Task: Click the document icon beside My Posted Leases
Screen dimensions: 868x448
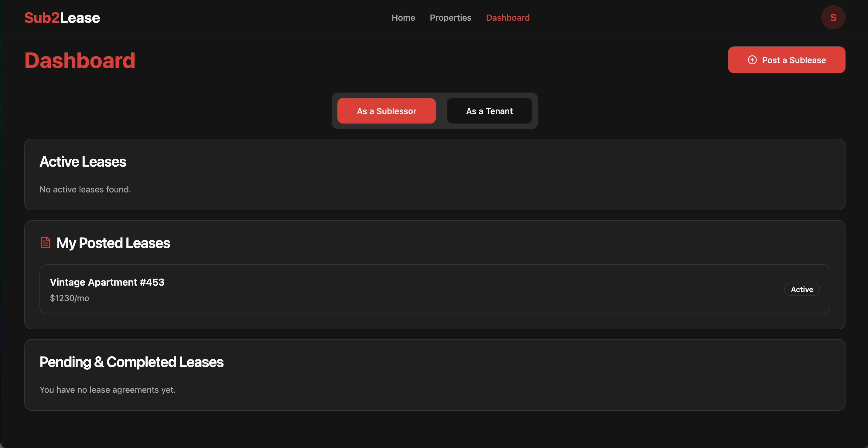Action: 46,243
